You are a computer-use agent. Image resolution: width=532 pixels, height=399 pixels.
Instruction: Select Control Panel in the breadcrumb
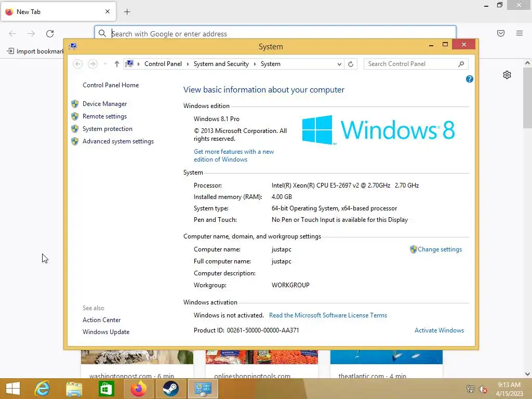pyautogui.click(x=163, y=64)
